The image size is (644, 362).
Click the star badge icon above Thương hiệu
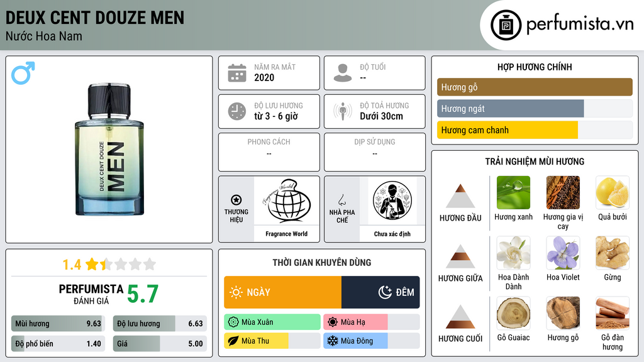coord(236,200)
